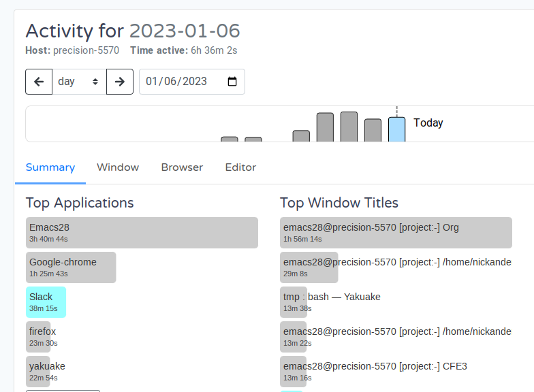This screenshot has height=392, width=534.
Task: Open the day period dropdown
Action: pos(79,82)
